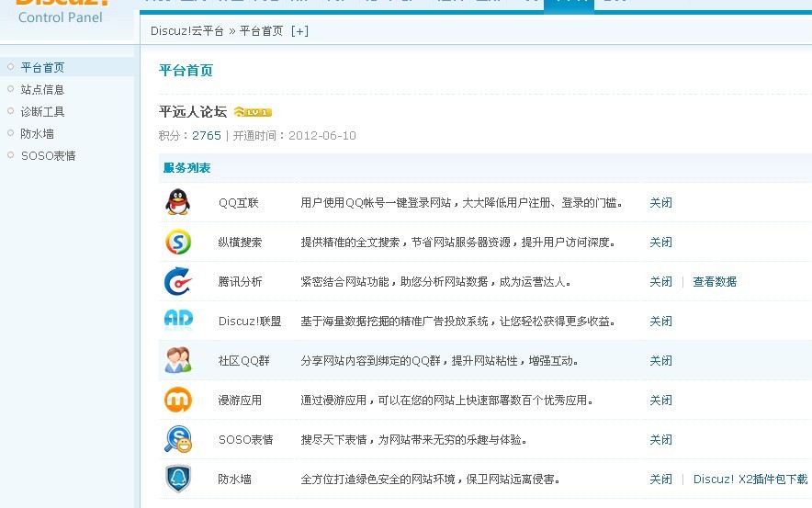Open 站点信息 in the sidebar
812x508 pixels.
click(42, 90)
